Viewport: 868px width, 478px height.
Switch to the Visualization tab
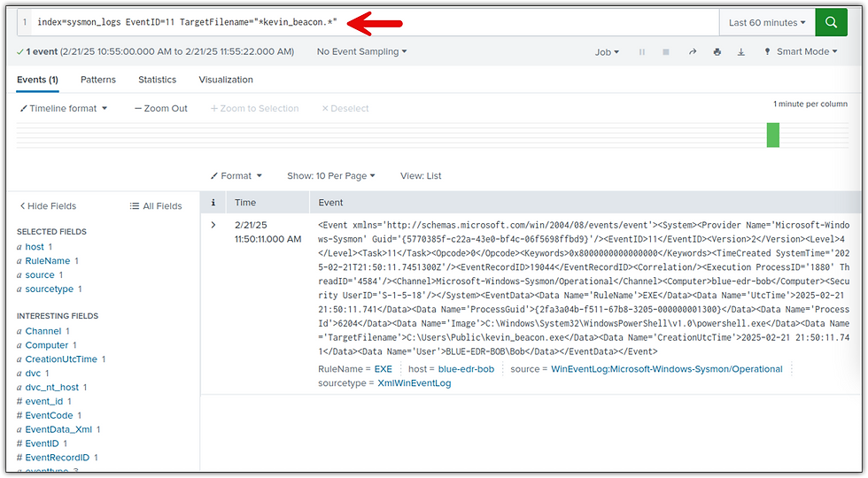tap(226, 80)
